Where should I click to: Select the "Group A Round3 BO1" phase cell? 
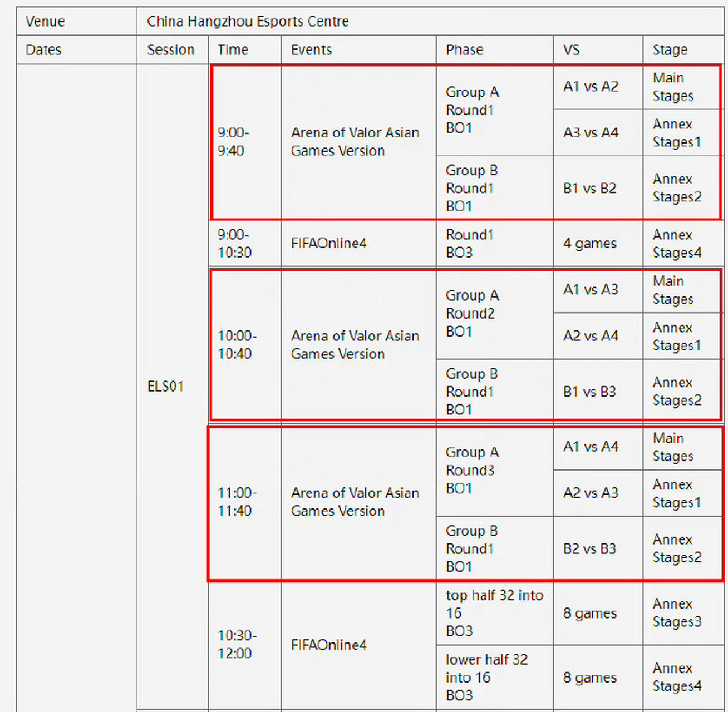(495, 471)
